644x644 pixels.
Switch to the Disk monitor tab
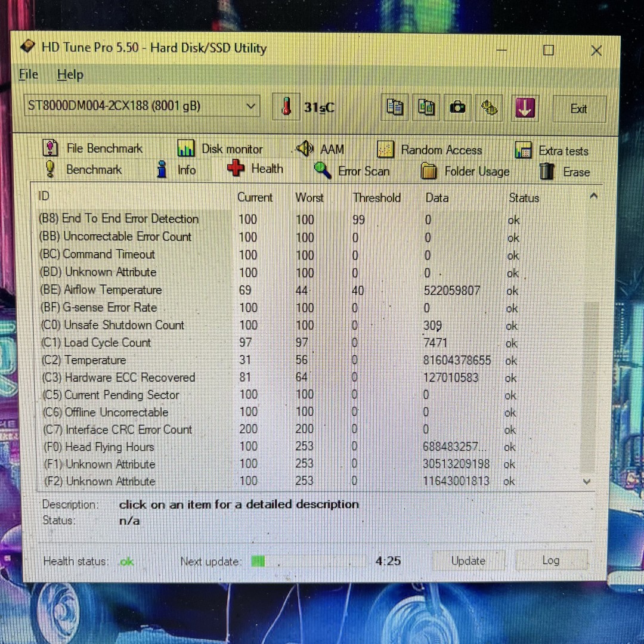[220, 149]
